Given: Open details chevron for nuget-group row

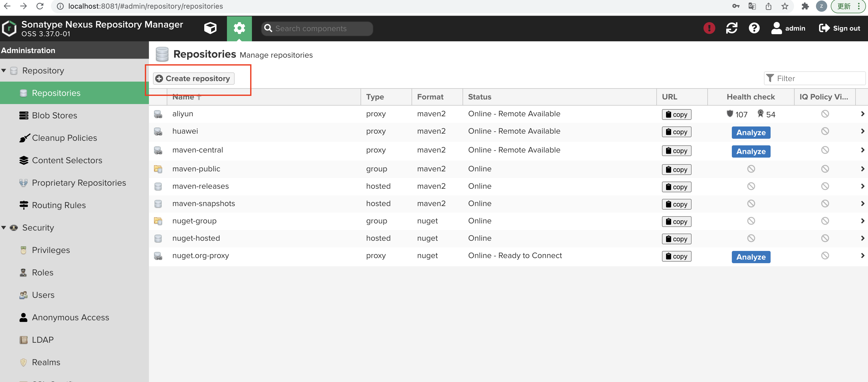Looking at the screenshot, I should click(863, 221).
